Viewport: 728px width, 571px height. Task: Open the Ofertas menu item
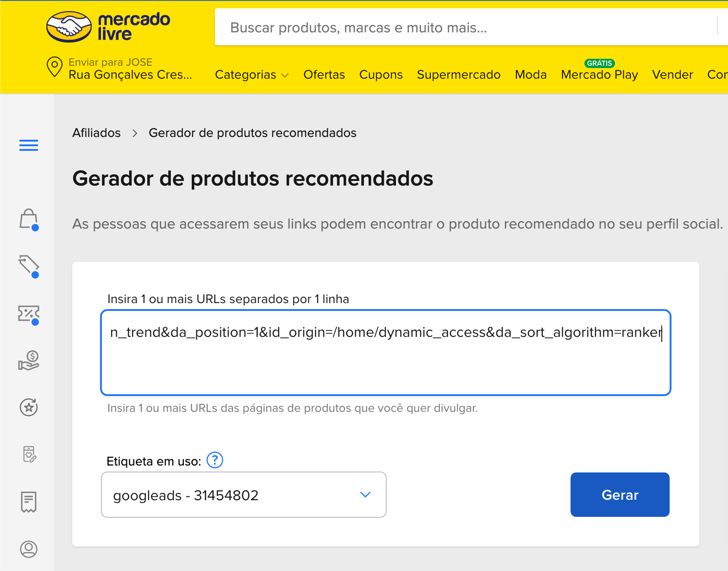[324, 75]
